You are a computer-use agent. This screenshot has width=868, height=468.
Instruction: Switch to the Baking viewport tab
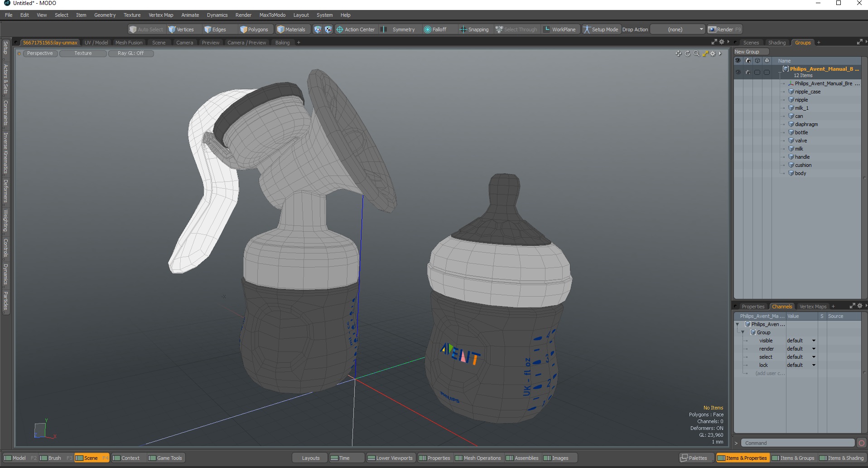(x=282, y=43)
